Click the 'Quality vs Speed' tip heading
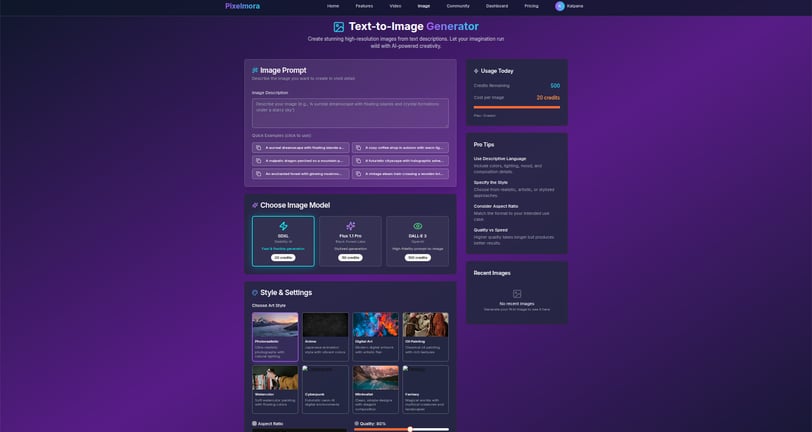This screenshot has height=432, width=812. pos(490,230)
